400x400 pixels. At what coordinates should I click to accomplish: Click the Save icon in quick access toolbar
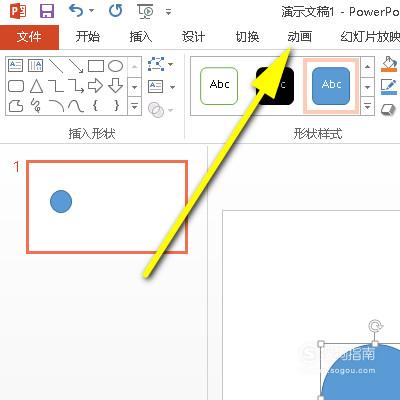(47, 11)
